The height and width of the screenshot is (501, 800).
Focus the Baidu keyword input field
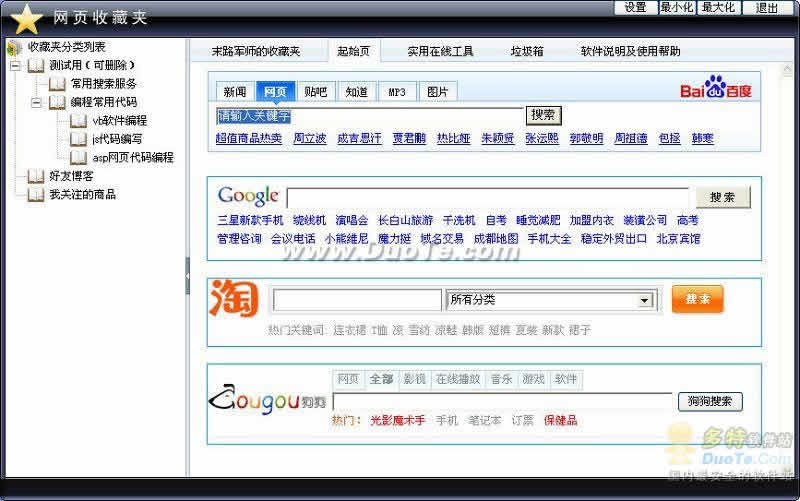point(369,116)
